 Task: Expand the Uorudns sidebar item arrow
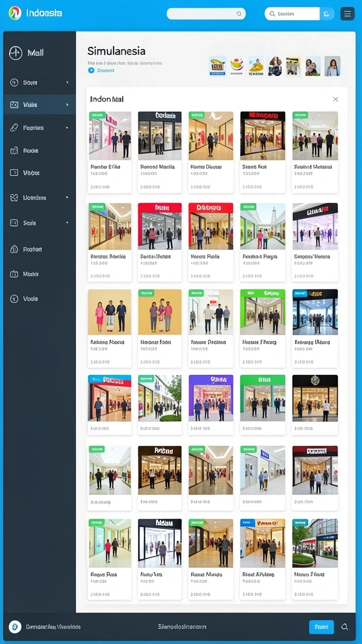[67, 197]
